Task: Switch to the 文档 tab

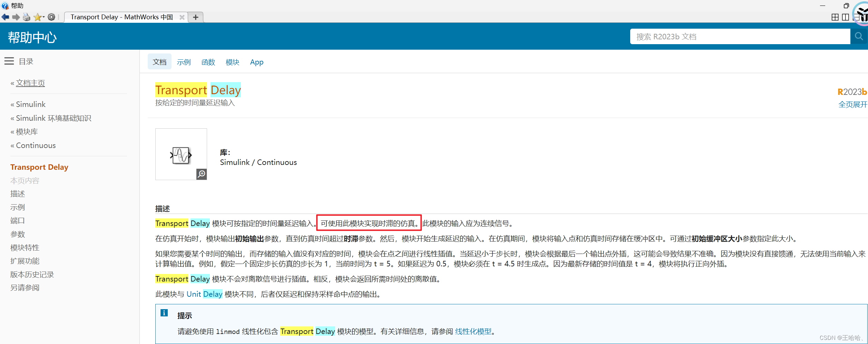Action: click(159, 62)
